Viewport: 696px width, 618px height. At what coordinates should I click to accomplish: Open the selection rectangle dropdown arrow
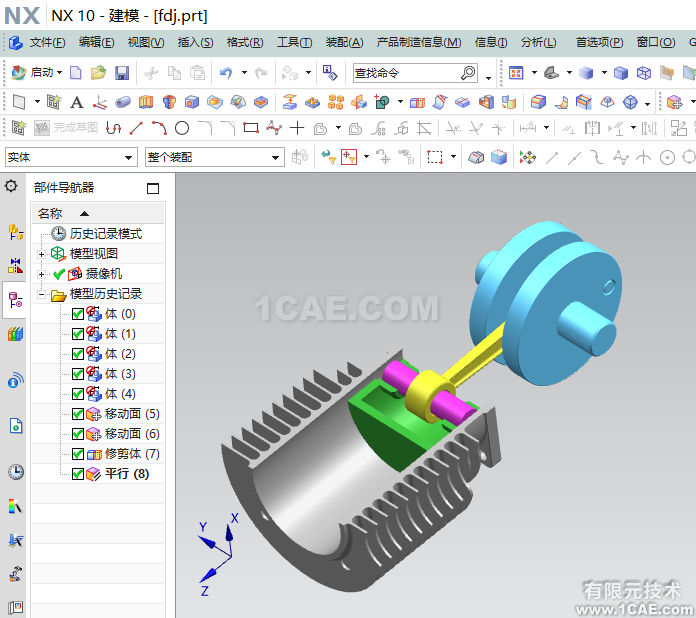click(453, 157)
